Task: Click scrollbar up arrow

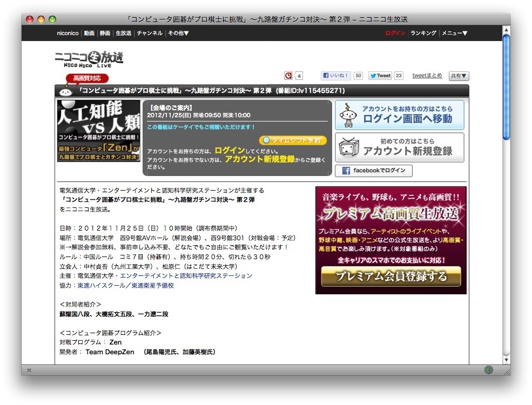Action: point(506,30)
